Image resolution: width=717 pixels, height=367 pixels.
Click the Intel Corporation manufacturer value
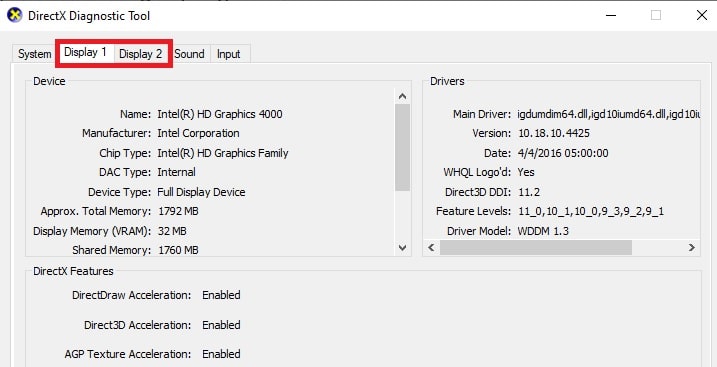pos(198,133)
